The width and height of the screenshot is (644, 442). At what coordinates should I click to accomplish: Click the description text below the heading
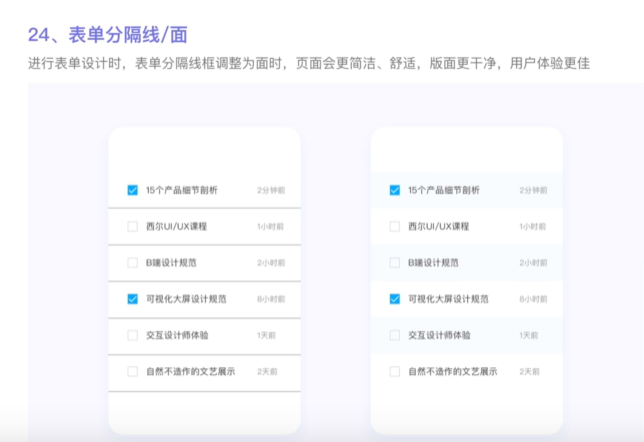pos(308,64)
